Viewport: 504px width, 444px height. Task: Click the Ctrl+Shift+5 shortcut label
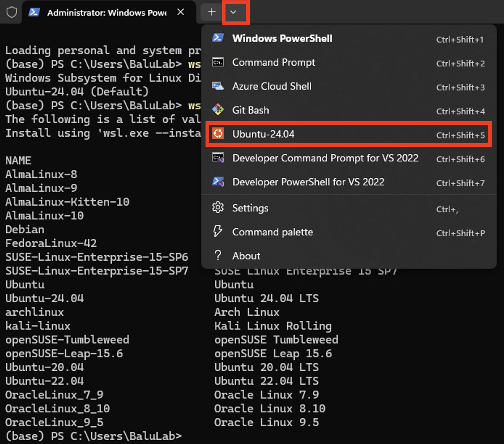[x=460, y=135]
